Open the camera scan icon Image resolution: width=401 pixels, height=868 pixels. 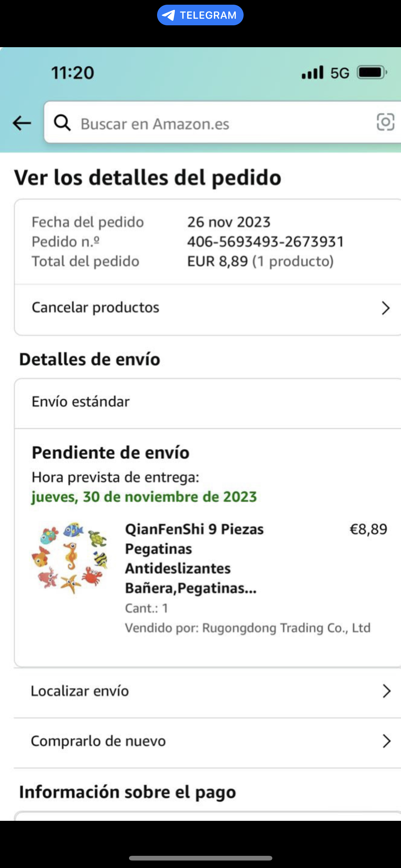click(x=385, y=122)
